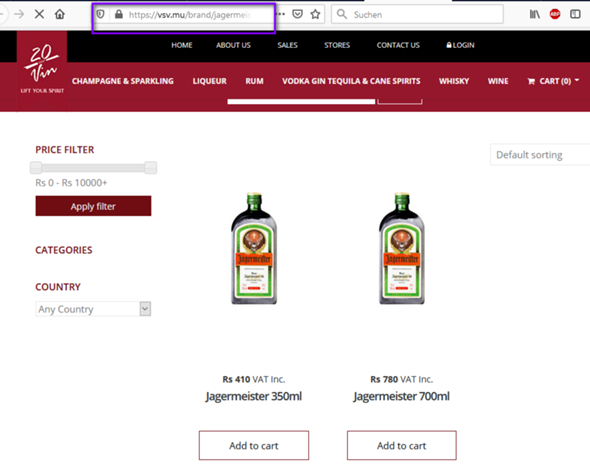Click the search magnifier icon in Suchen box

click(x=342, y=14)
